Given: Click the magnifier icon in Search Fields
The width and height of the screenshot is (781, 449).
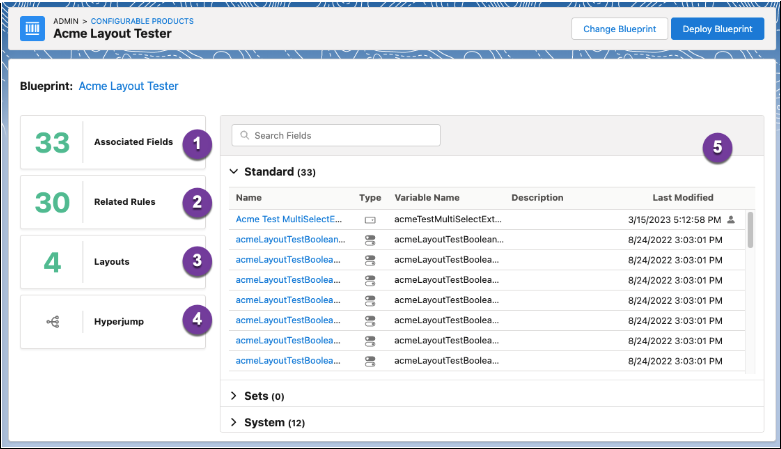Looking at the screenshot, I should 245,135.
